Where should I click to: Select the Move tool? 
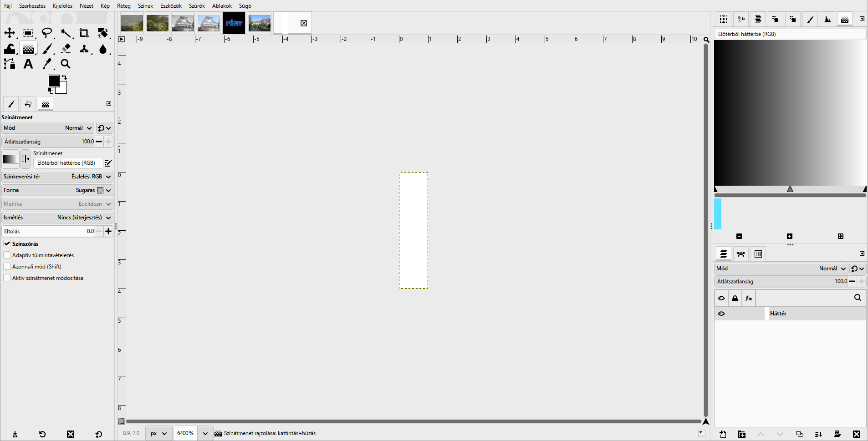(10, 33)
